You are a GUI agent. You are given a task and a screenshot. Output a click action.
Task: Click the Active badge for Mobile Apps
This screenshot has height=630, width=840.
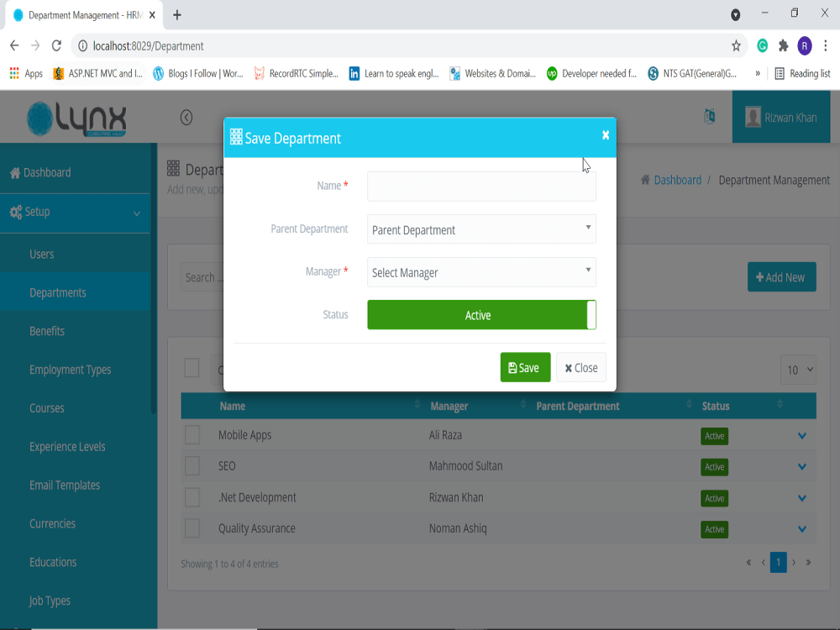tap(714, 436)
